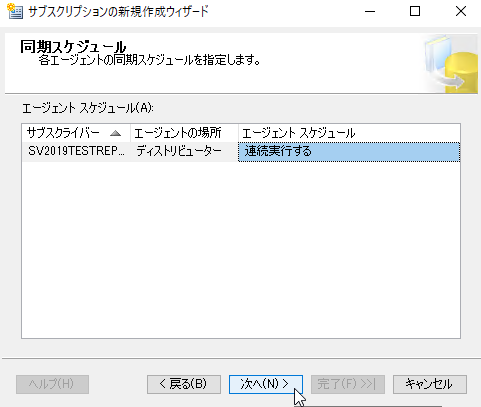Select the SV2019TESTREP subscriber cell
The width and height of the screenshot is (481, 407).
click(x=76, y=152)
